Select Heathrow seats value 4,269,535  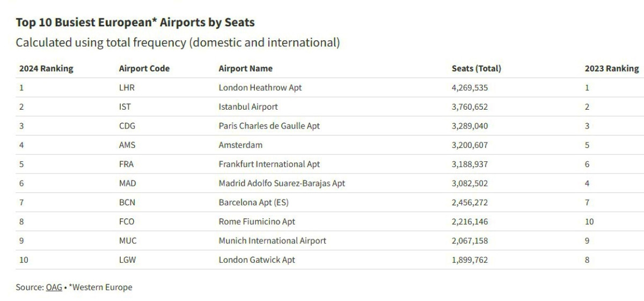point(470,88)
